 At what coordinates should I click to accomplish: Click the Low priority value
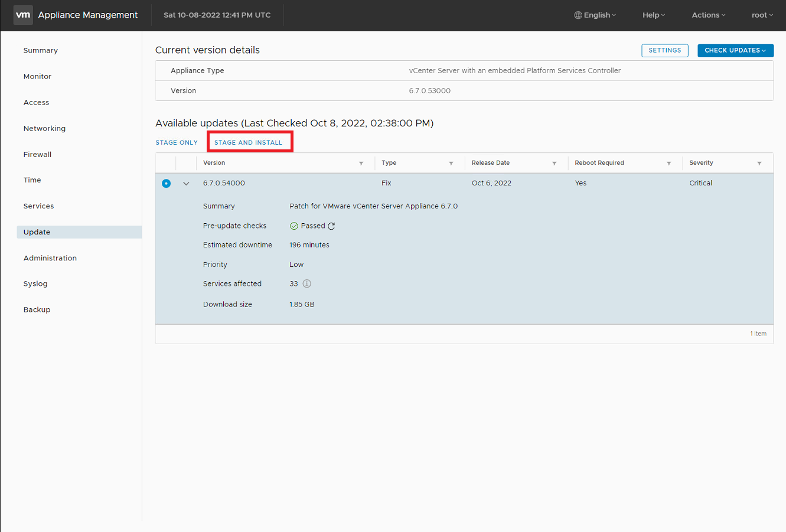296,265
